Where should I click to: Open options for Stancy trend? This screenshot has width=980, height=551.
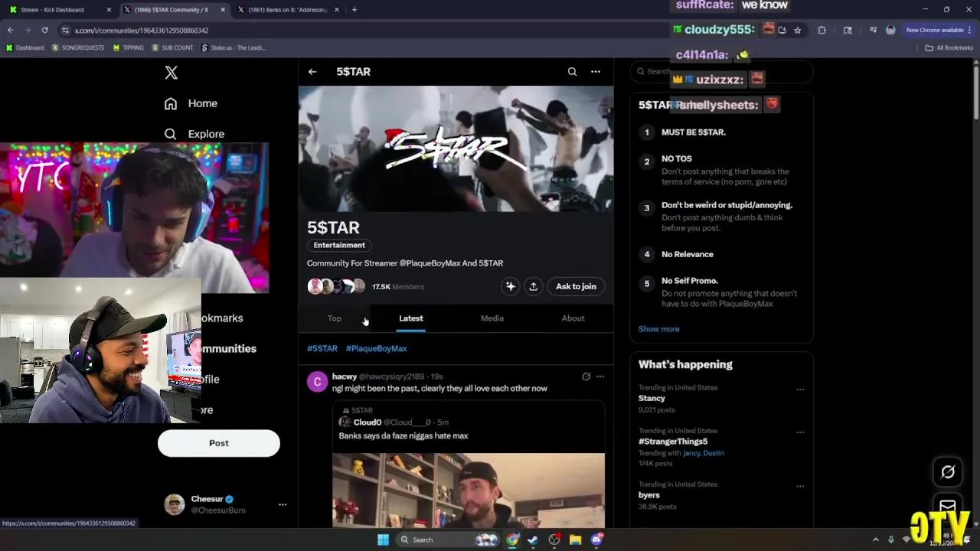[x=800, y=390]
